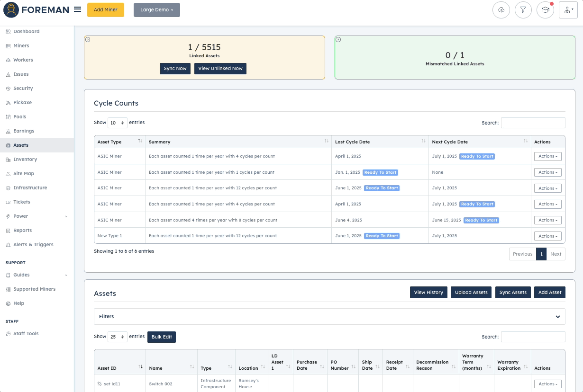Click the Site Map sidebar icon
The image size is (583, 392).
point(8,174)
